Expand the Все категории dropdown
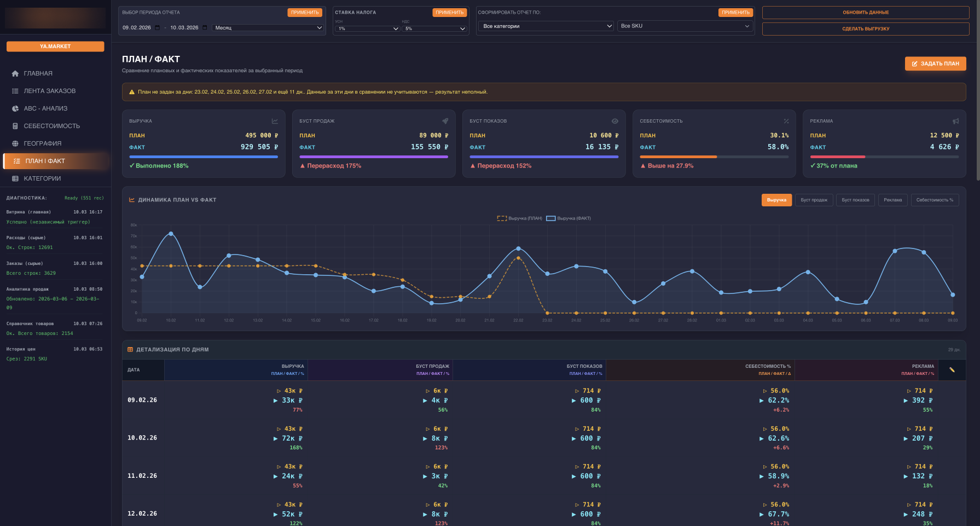The width and height of the screenshot is (980, 526). click(546, 26)
